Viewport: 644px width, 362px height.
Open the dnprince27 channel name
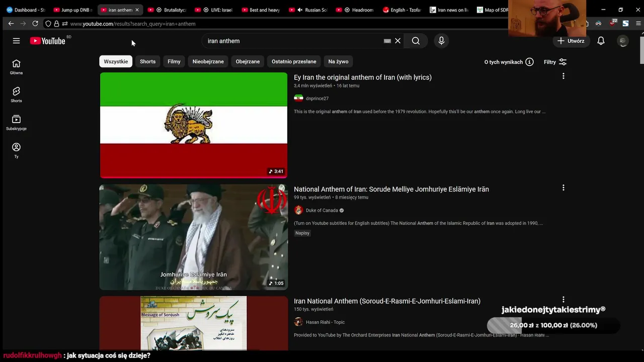(317, 99)
